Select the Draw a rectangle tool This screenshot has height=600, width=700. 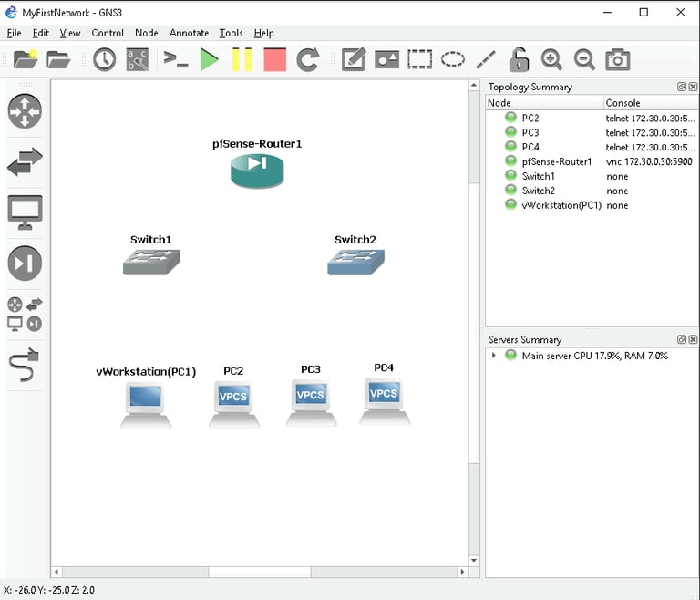(419, 59)
